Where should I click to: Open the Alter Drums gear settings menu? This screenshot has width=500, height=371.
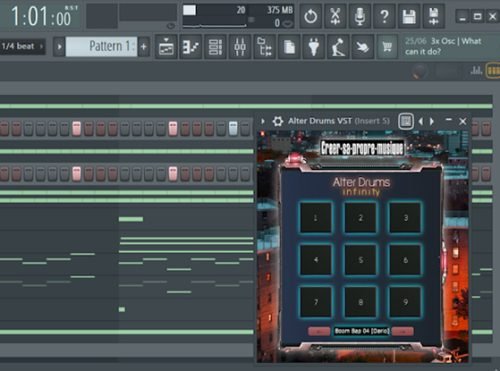click(x=277, y=121)
